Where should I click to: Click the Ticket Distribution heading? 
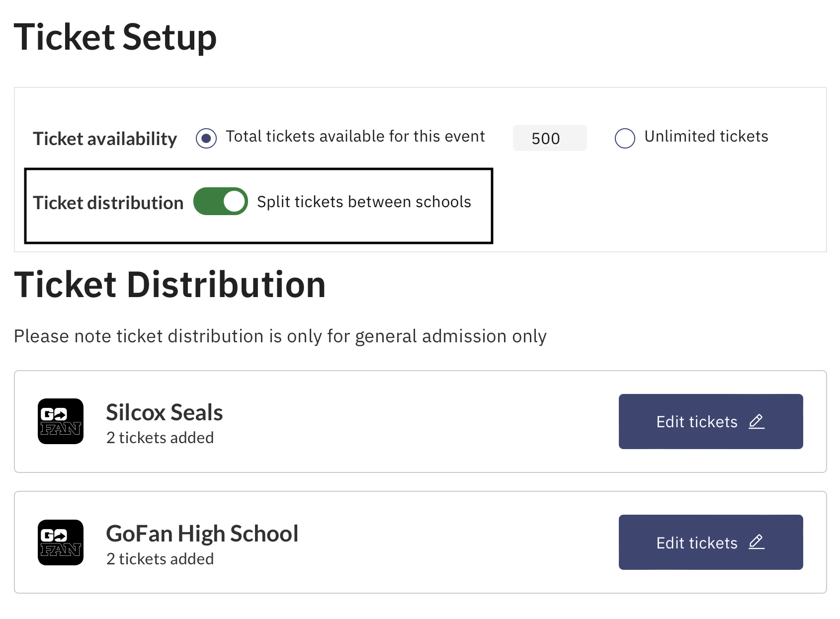coord(170,284)
